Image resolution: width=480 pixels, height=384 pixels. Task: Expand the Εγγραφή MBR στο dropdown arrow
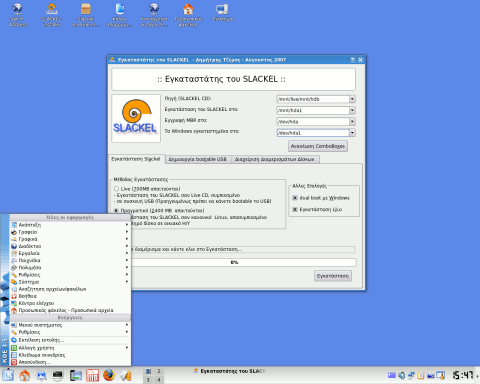tap(352, 122)
